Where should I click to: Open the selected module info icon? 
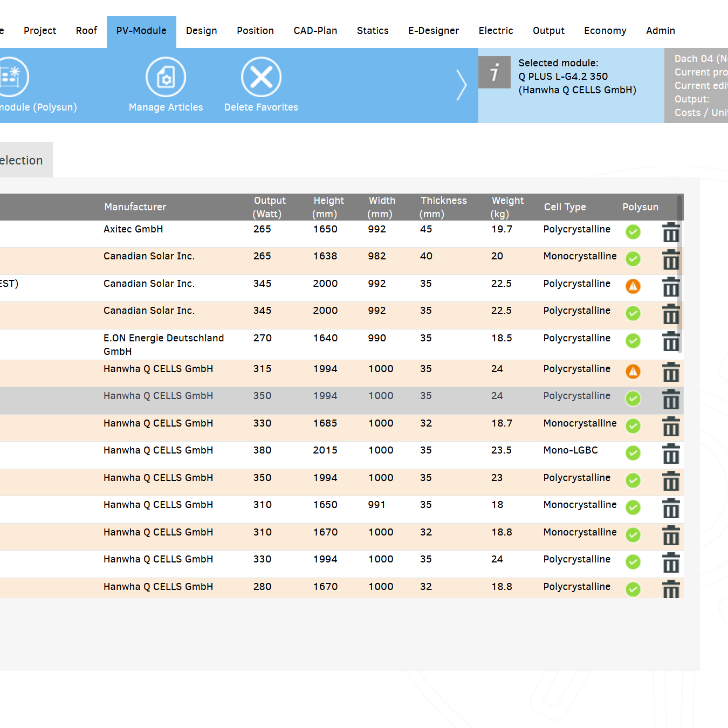[x=495, y=72]
